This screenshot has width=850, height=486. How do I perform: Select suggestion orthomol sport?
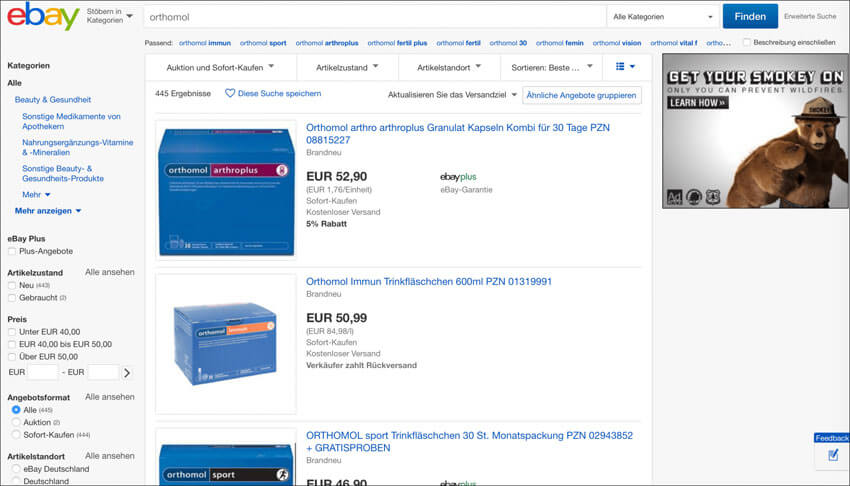point(263,43)
